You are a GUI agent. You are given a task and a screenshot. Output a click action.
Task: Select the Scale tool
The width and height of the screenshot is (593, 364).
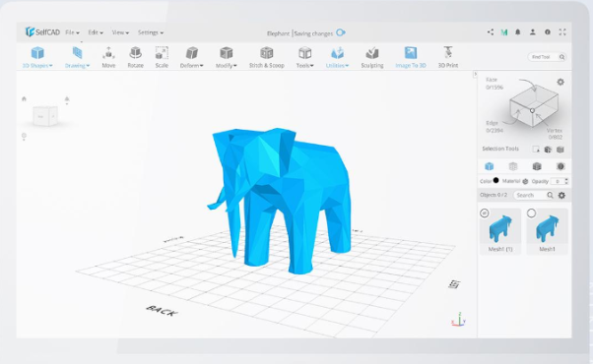coord(162,57)
